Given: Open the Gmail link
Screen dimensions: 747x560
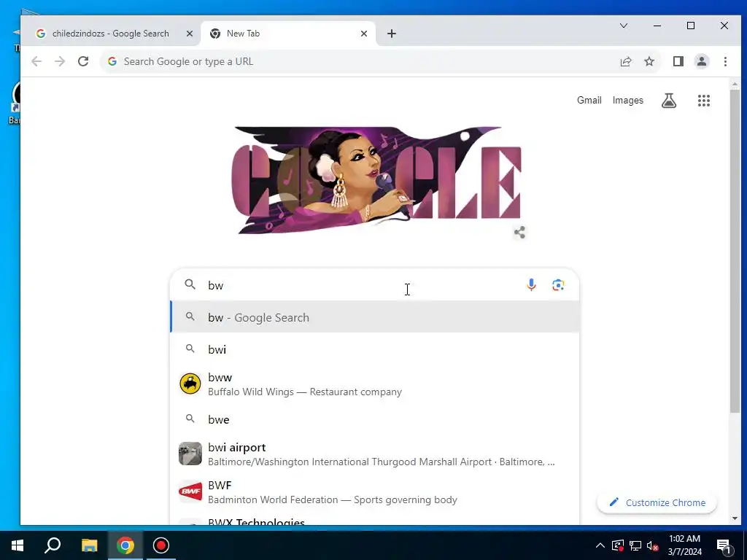Looking at the screenshot, I should (589, 101).
